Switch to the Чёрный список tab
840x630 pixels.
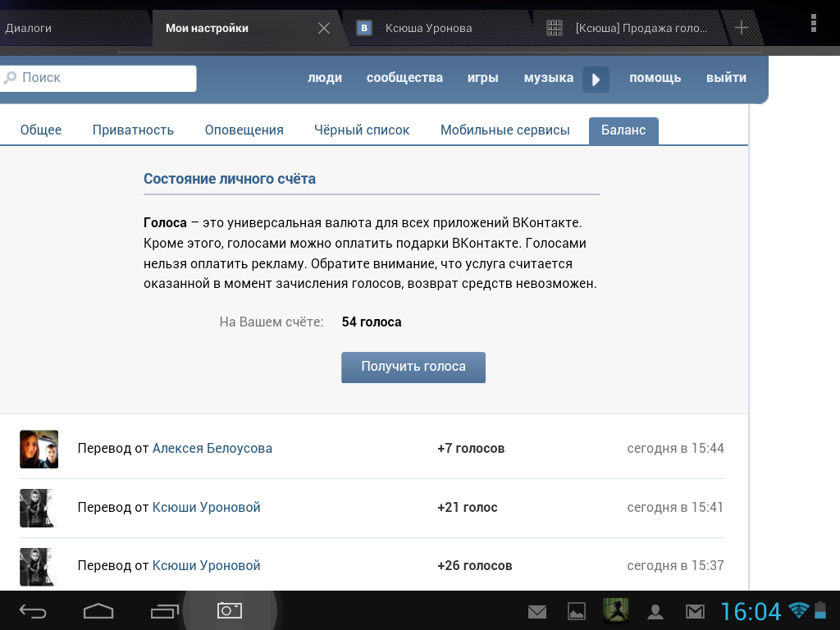pyautogui.click(x=362, y=130)
